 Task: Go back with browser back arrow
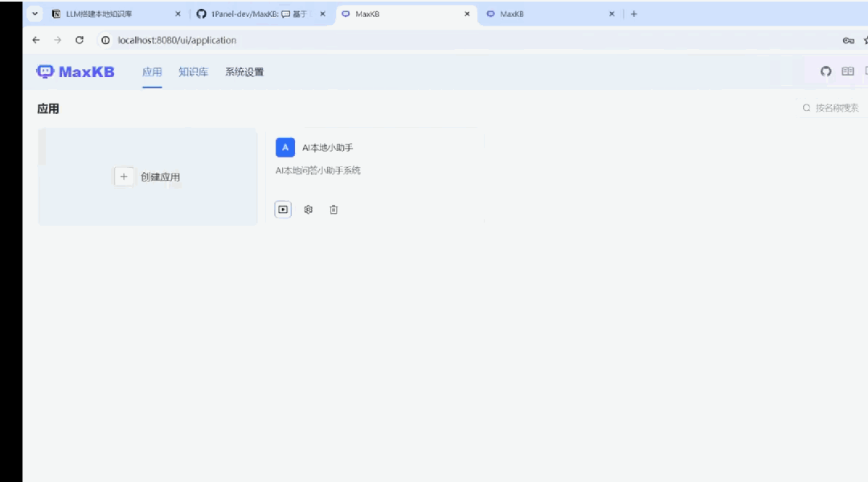tap(36, 40)
